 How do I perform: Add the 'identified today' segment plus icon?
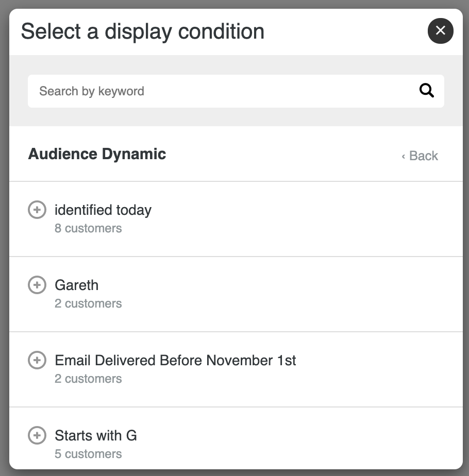[x=37, y=210]
